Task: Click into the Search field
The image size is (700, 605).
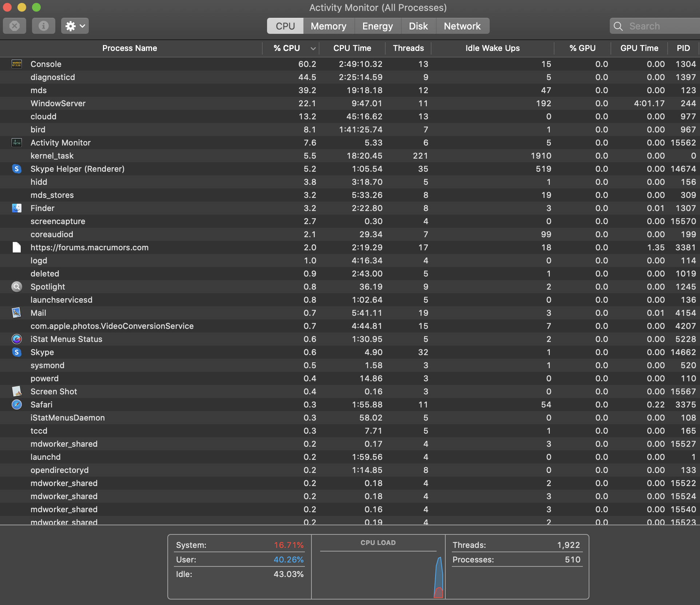Action: click(655, 26)
